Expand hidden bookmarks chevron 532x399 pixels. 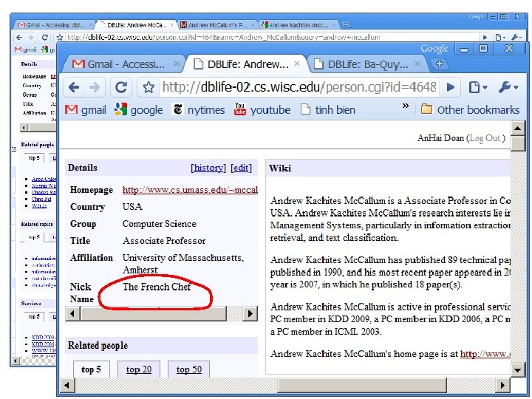click(405, 106)
